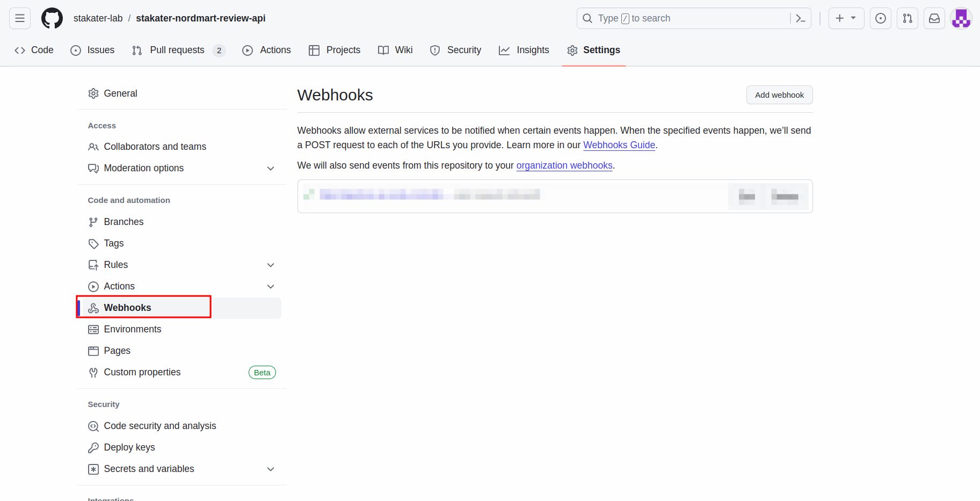Visit the organization webhooks link
This screenshot has width=980, height=501.
564,165
